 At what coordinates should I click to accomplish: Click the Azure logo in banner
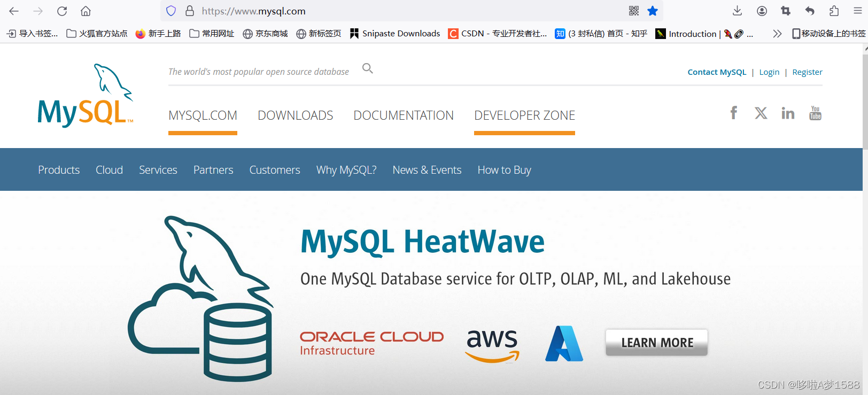pos(564,343)
